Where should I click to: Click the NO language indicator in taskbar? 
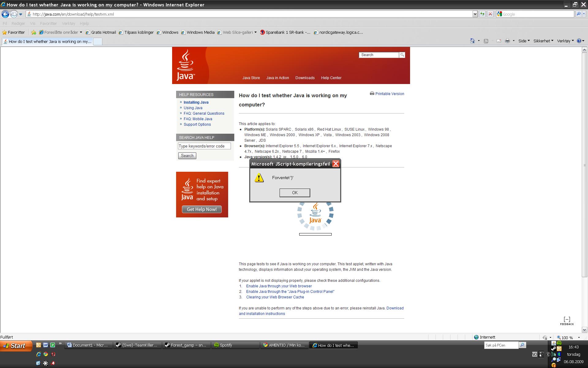click(534, 354)
